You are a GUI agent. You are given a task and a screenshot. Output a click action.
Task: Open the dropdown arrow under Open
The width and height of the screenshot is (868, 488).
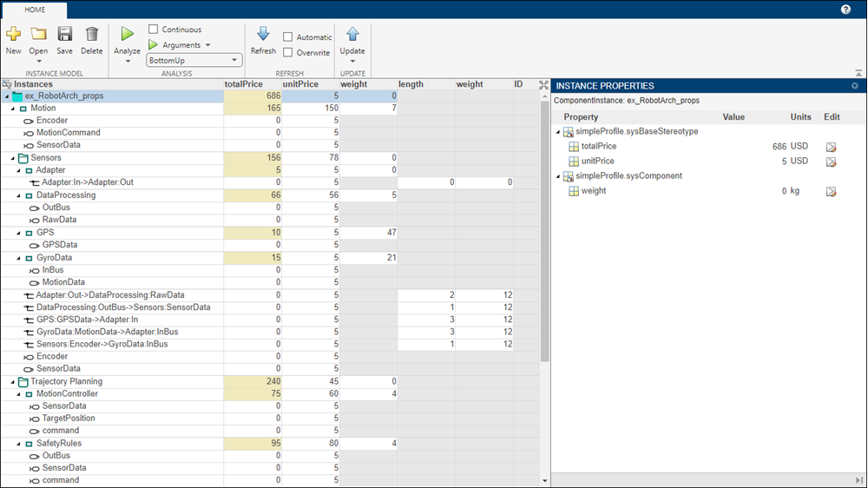click(38, 61)
